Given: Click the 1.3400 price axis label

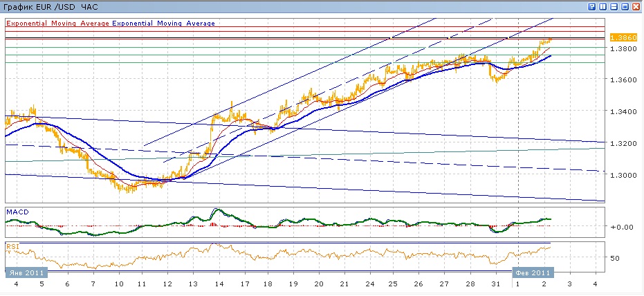Looking at the screenshot, I should [623, 111].
